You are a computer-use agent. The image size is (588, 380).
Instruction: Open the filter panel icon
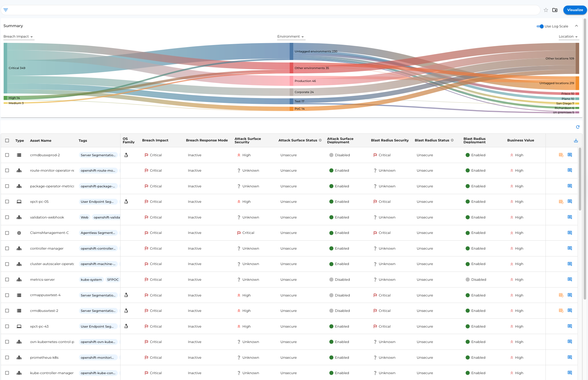[6, 10]
